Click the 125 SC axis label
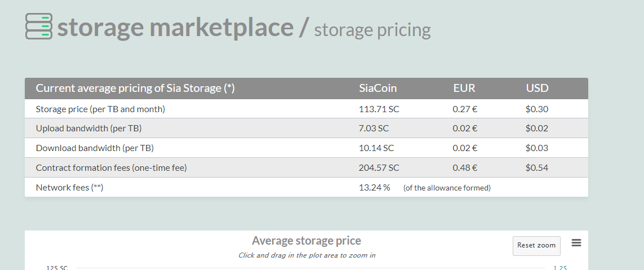 (x=56, y=267)
